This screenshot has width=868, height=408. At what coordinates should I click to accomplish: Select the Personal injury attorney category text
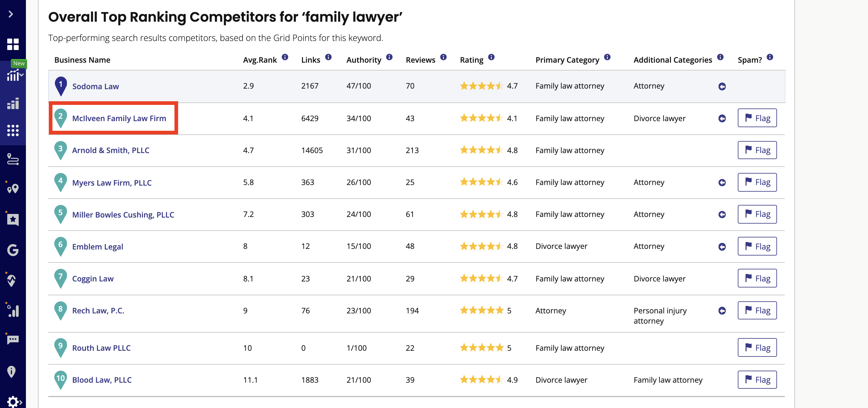click(x=660, y=316)
